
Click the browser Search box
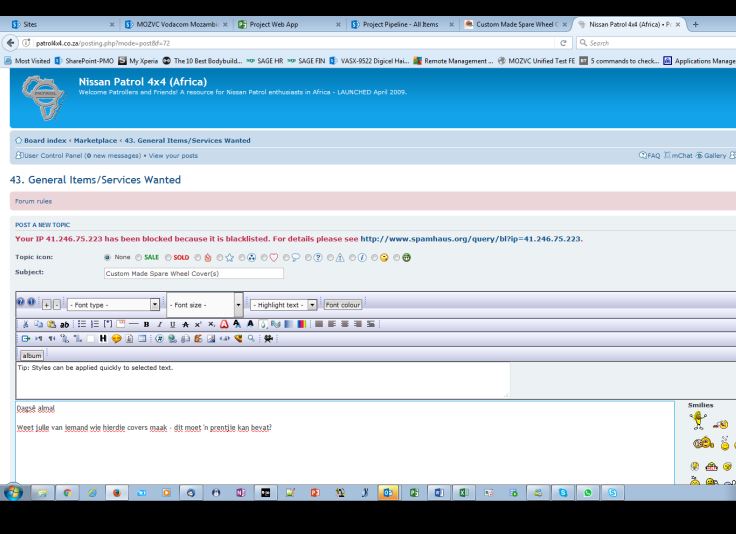click(657, 43)
